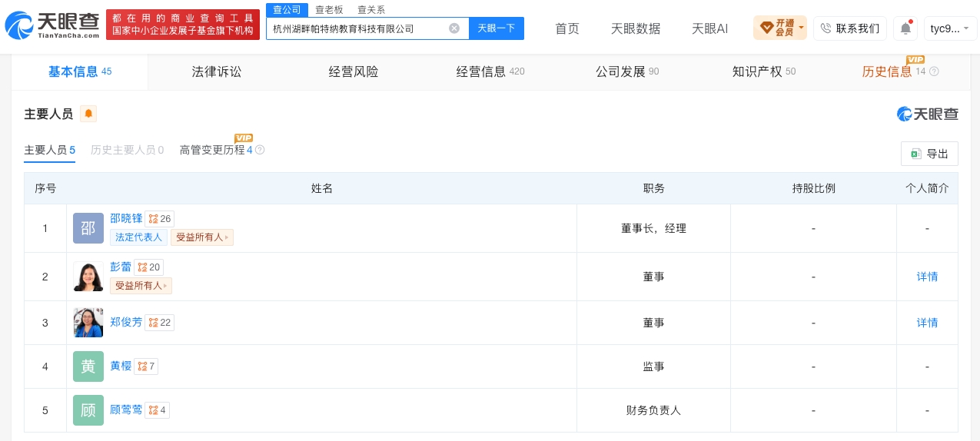Click the 22 relations badge next to 郑俊芳
Image resolution: width=980 pixels, height=441 pixels.
[x=160, y=323]
